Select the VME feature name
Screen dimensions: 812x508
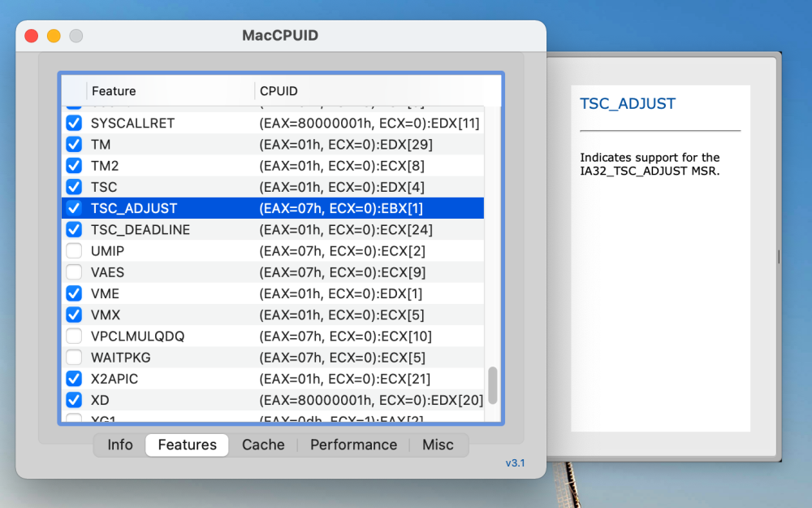click(105, 293)
